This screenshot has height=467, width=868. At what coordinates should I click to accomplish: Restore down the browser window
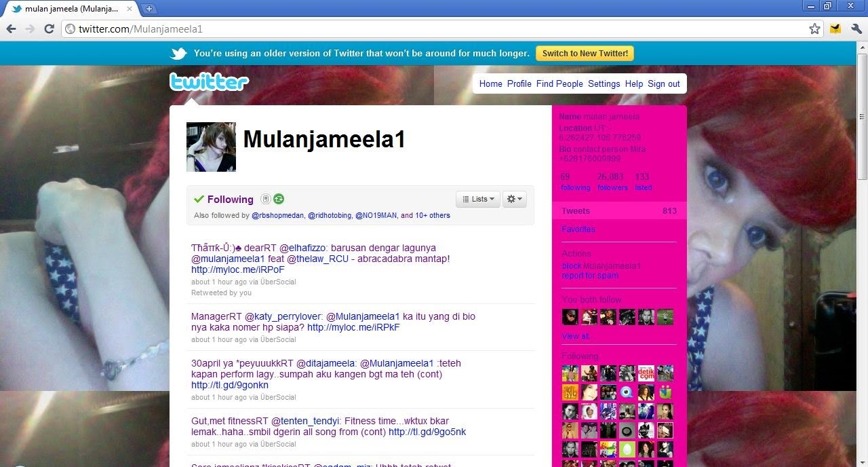point(827,6)
